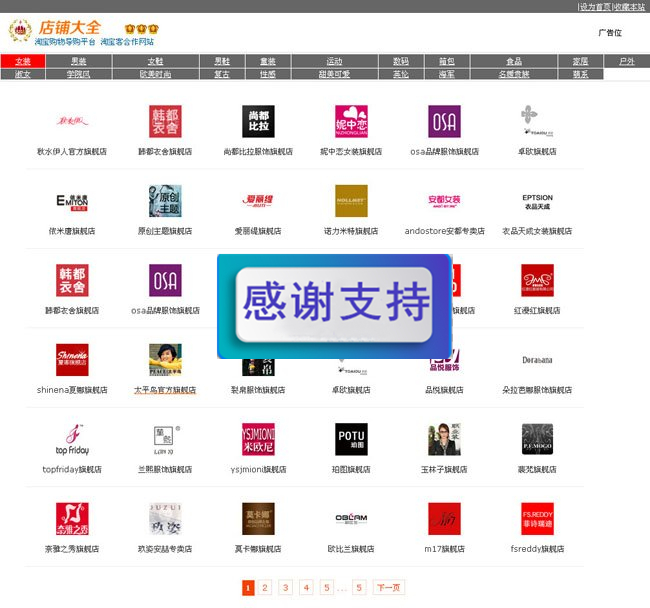Image resolution: width=650 pixels, height=608 pixels.
Task: Filter by 甜美可爱 style
Action: coord(335,74)
